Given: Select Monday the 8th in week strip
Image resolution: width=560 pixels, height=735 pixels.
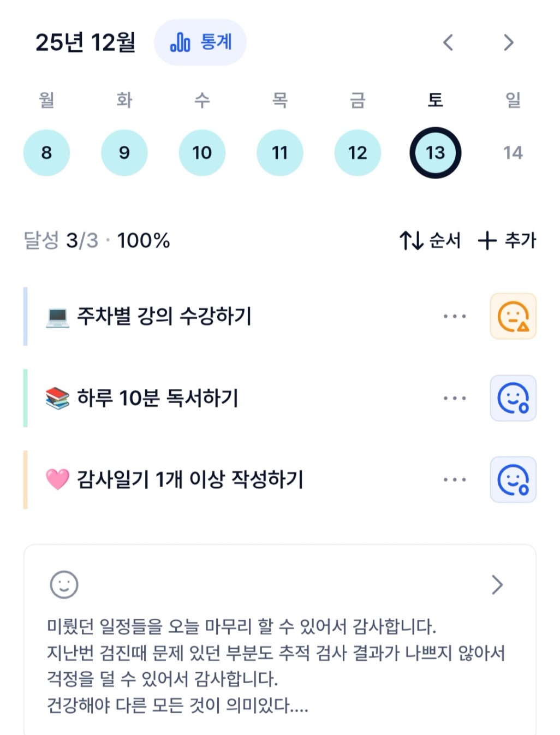Looking at the screenshot, I should click(46, 153).
